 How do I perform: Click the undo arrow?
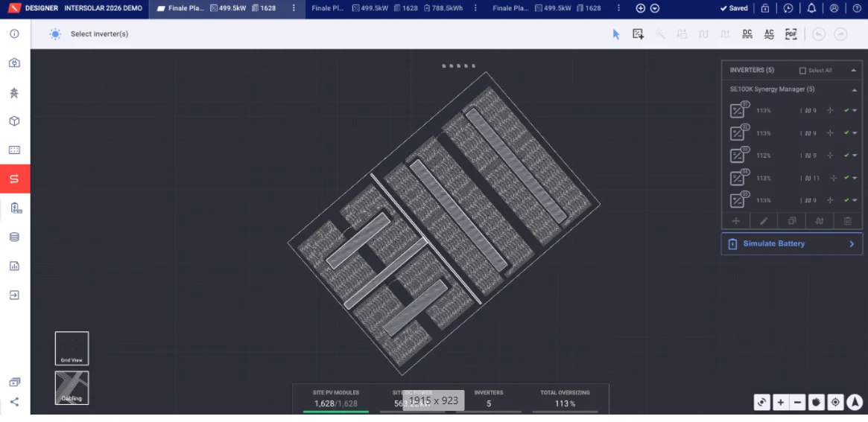click(x=819, y=34)
